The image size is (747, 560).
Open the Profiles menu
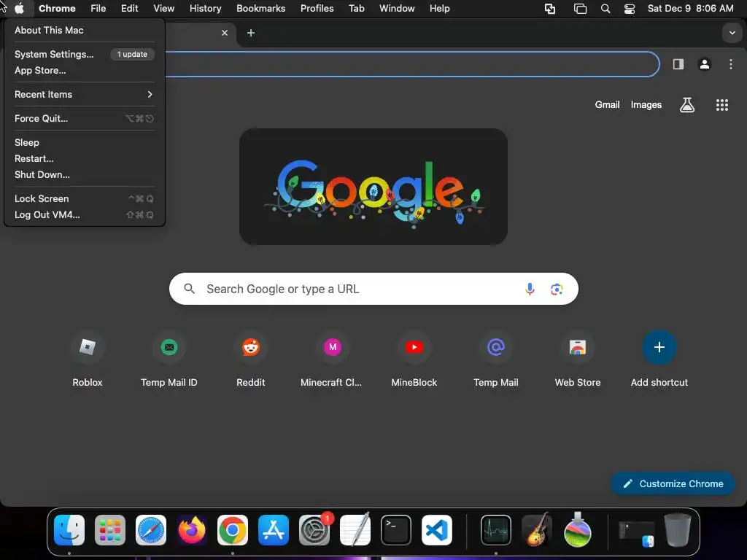317,9
